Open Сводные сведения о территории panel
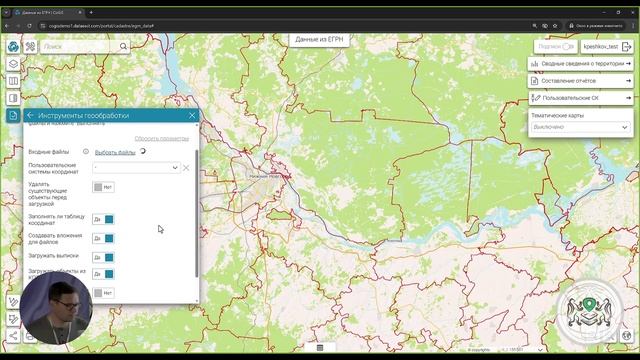The width and height of the screenshot is (640, 360). (580, 64)
